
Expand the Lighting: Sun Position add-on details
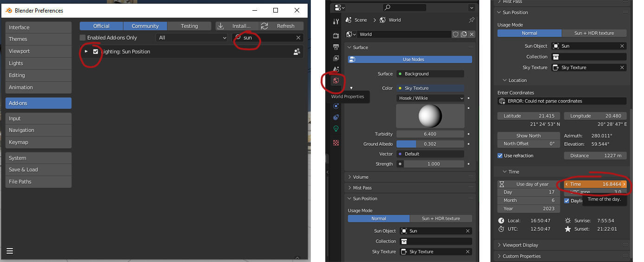[86, 52]
